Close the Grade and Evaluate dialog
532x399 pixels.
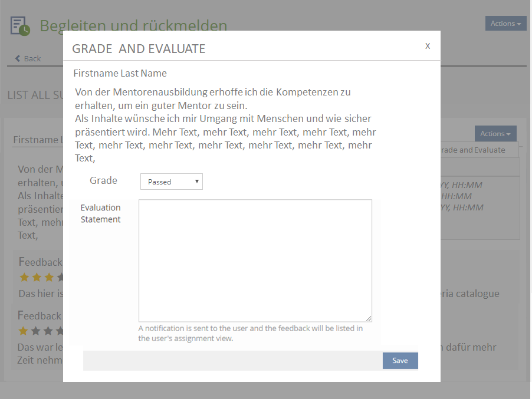click(428, 46)
